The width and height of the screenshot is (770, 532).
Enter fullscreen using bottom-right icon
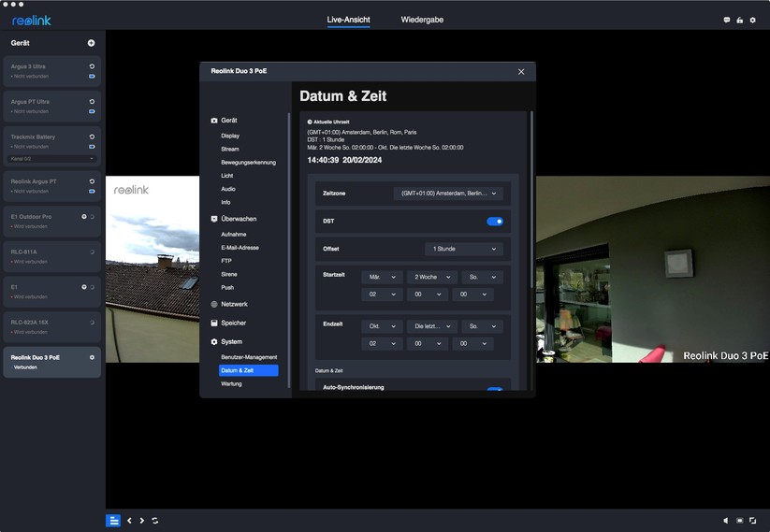coord(752,521)
